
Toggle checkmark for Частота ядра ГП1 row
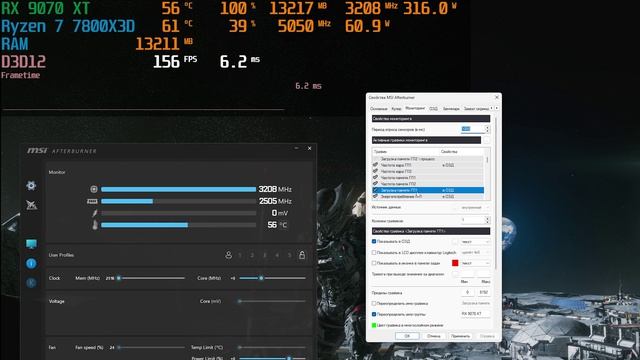(x=375, y=165)
